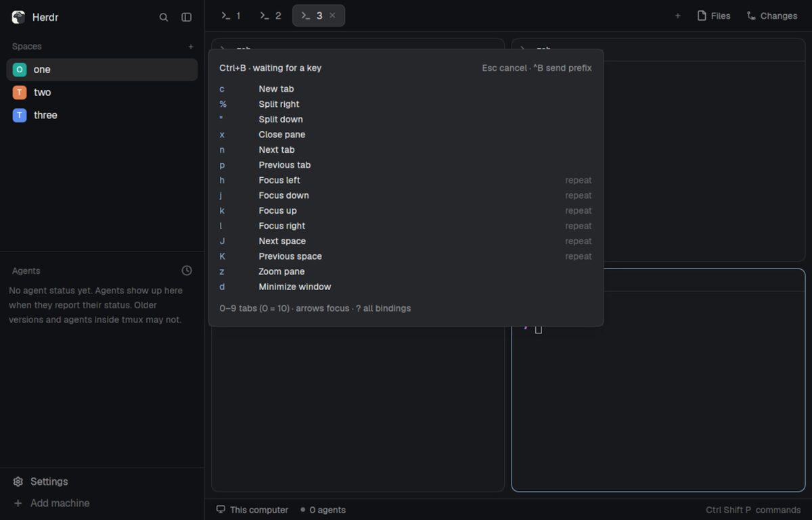Choose Close pane binding
This screenshot has width=812, height=520.
coord(405,135)
